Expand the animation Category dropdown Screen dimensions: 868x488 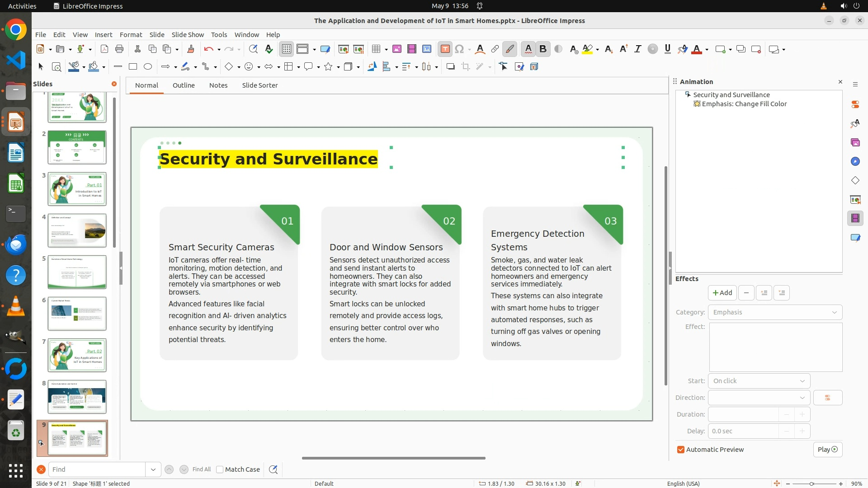point(775,312)
